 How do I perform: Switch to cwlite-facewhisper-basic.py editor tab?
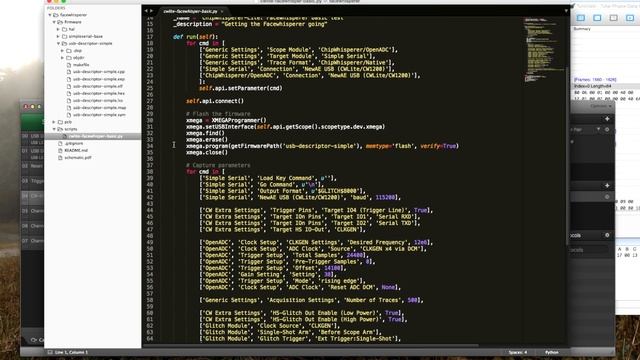coord(190,11)
